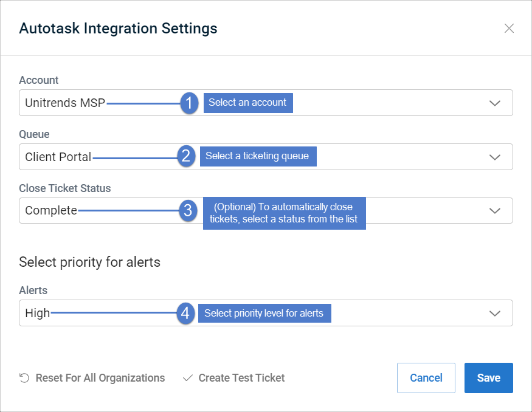Expand the Queue dropdown chevron
The width and height of the screenshot is (532, 412).
[495, 157]
